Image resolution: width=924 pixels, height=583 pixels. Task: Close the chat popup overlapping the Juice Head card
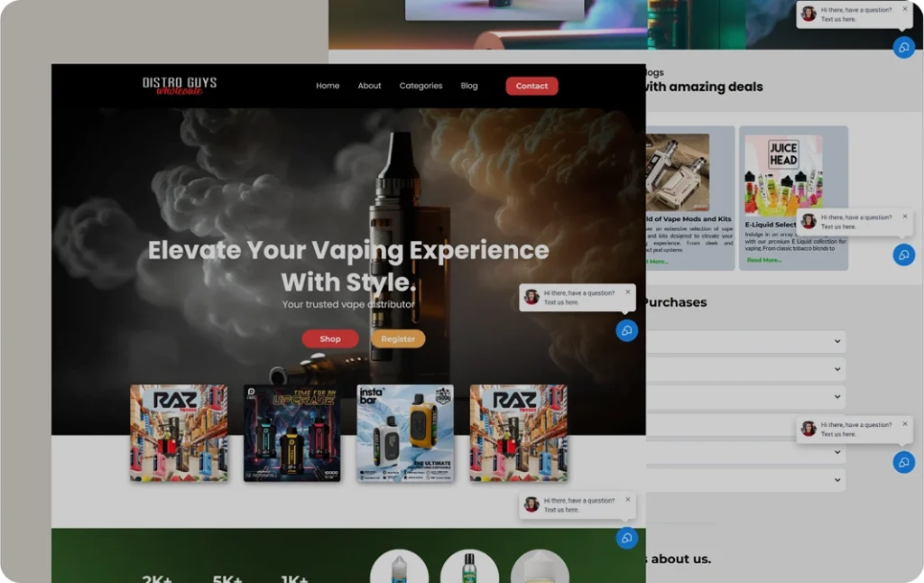point(905,217)
